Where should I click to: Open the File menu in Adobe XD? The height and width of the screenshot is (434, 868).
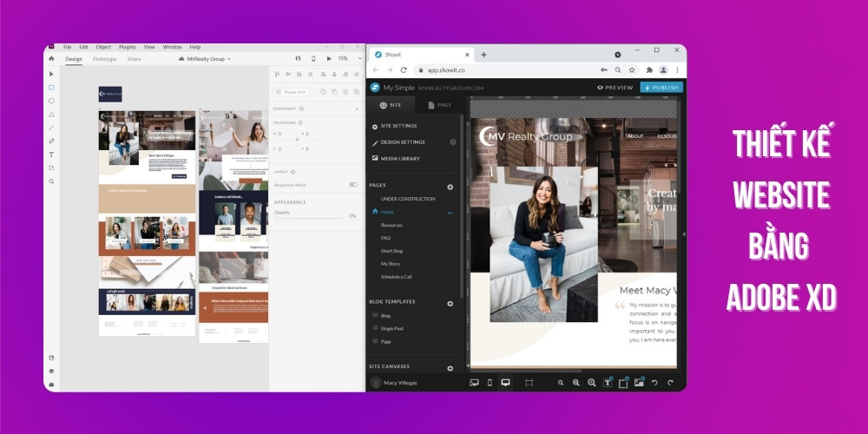pos(67,47)
